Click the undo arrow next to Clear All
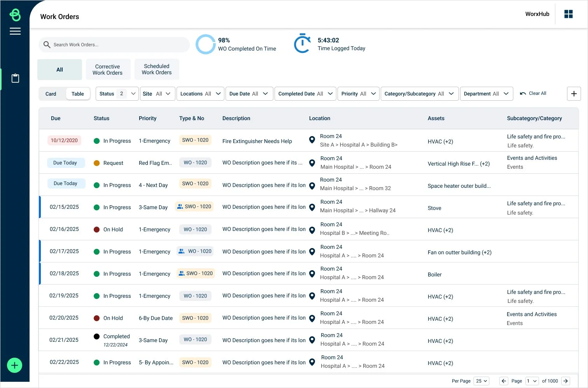 [x=523, y=94]
